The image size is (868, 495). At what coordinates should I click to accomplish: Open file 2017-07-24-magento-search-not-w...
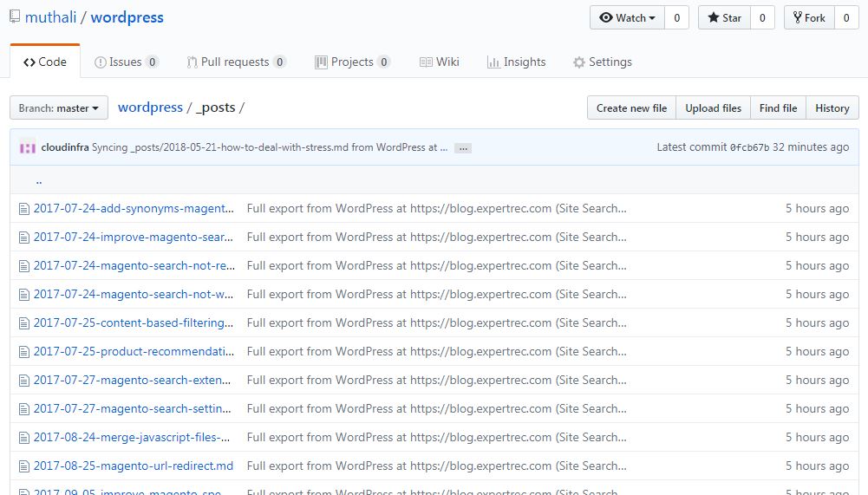click(134, 294)
